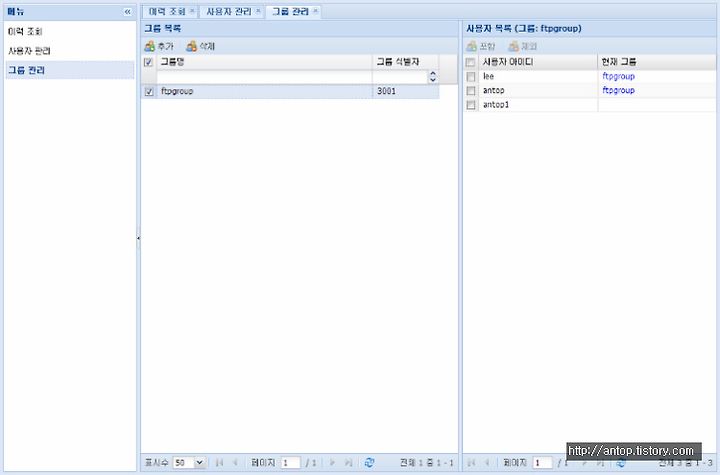Check the checkbox for user antop

(471, 91)
